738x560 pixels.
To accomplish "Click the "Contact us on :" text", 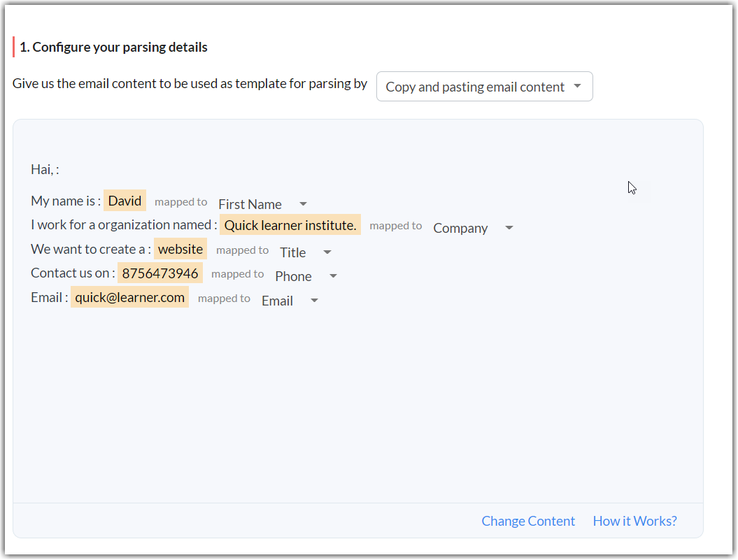I will [x=73, y=273].
